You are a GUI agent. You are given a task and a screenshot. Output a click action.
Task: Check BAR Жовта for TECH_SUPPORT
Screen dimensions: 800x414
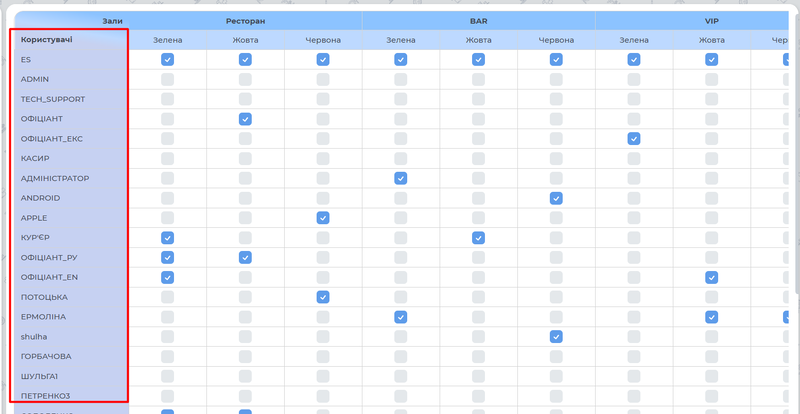tap(478, 99)
